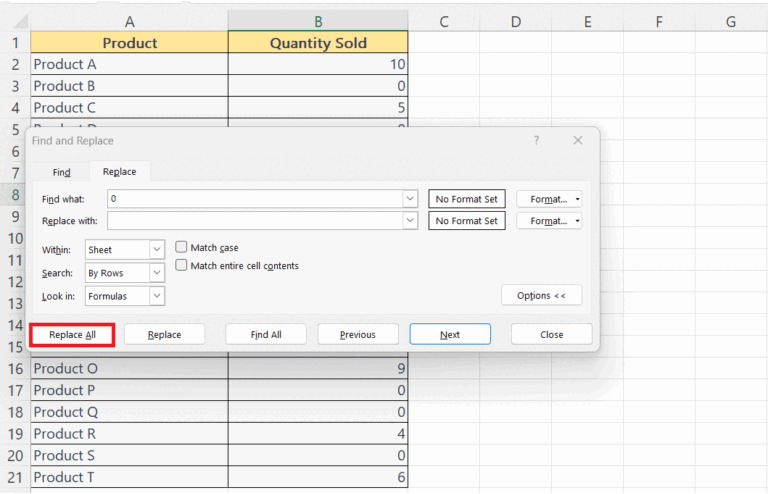768x494 pixels.
Task: Enable the Match case checkbox
Action: (182, 247)
